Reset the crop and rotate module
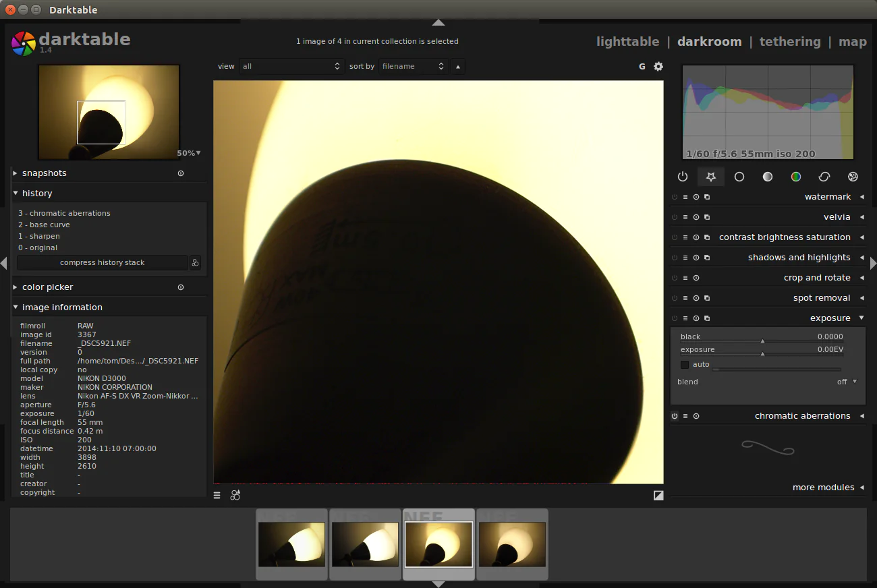Screen dimensions: 877x588 click(696, 278)
